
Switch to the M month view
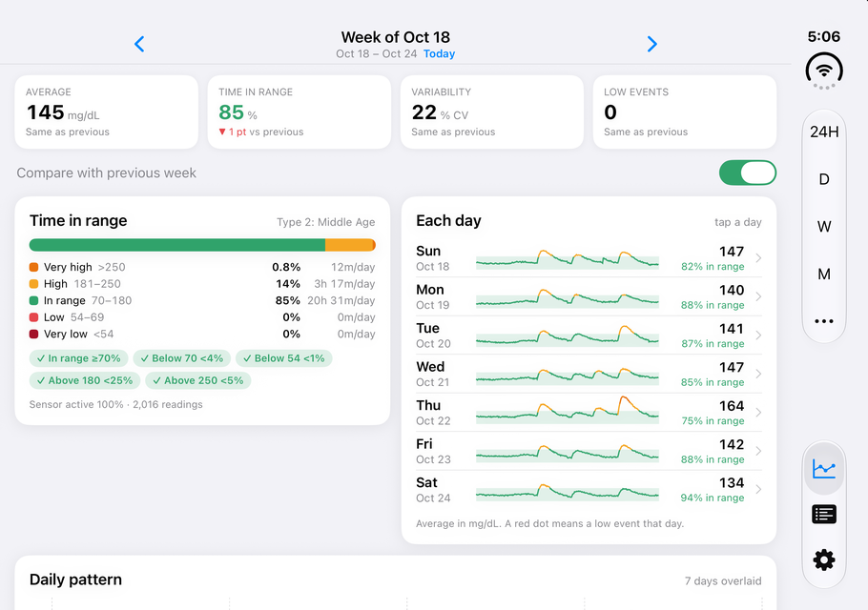pyautogui.click(x=824, y=274)
